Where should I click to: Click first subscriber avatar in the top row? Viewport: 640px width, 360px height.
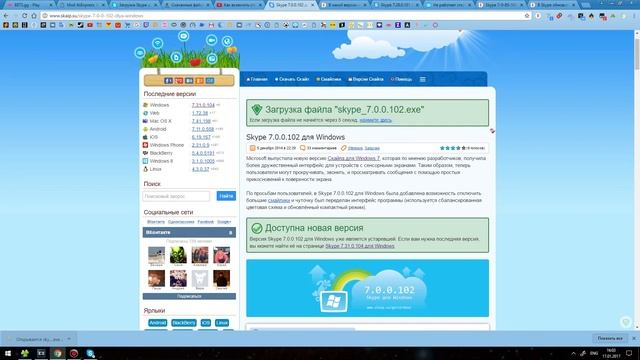click(156, 255)
